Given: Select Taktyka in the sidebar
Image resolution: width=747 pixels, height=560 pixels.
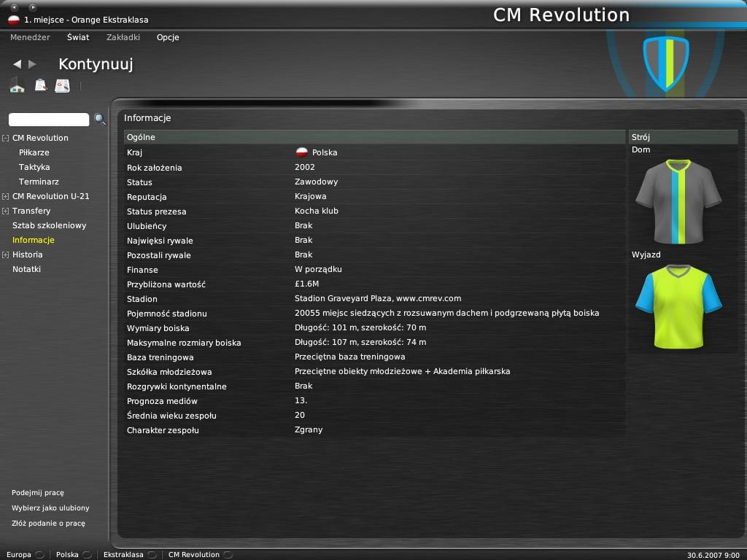Looking at the screenshot, I should click(x=34, y=167).
